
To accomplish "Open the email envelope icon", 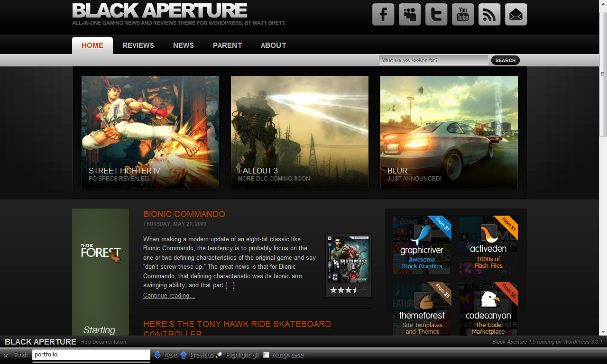I will point(516,14).
